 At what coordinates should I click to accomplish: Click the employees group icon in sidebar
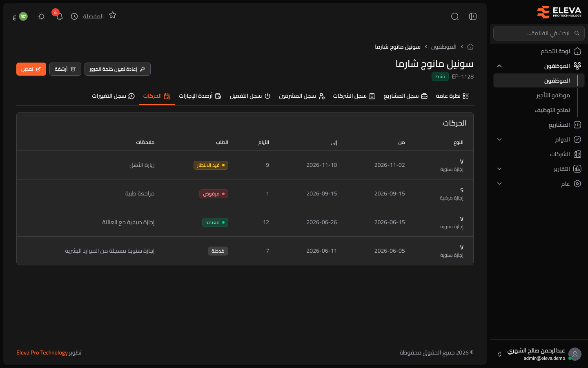tap(577, 66)
